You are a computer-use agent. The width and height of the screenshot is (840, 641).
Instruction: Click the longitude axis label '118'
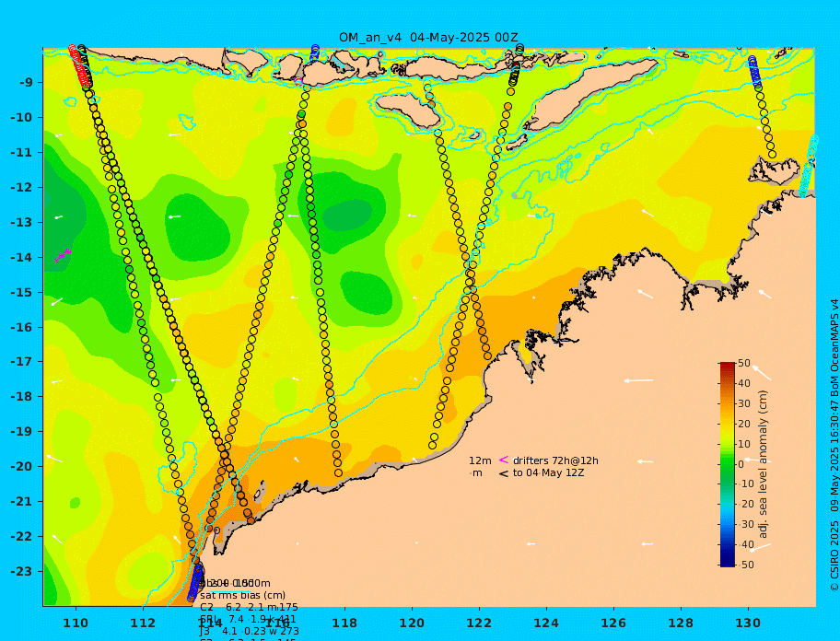(x=344, y=624)
